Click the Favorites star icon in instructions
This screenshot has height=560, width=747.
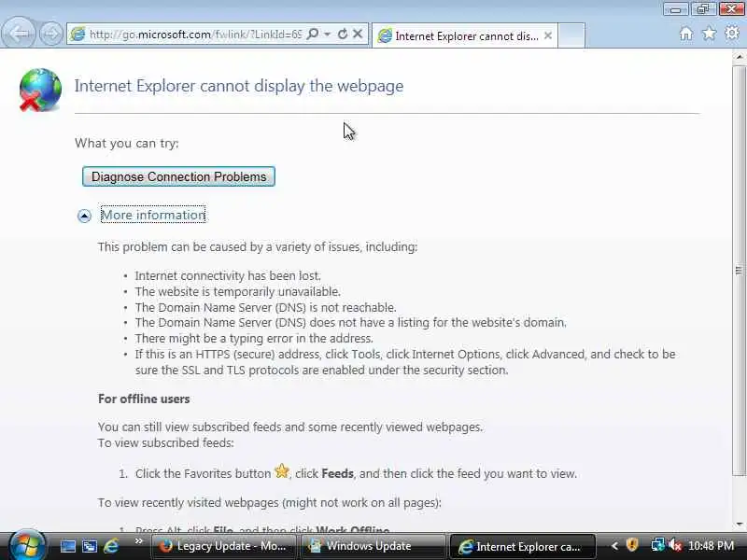(282, 471)
